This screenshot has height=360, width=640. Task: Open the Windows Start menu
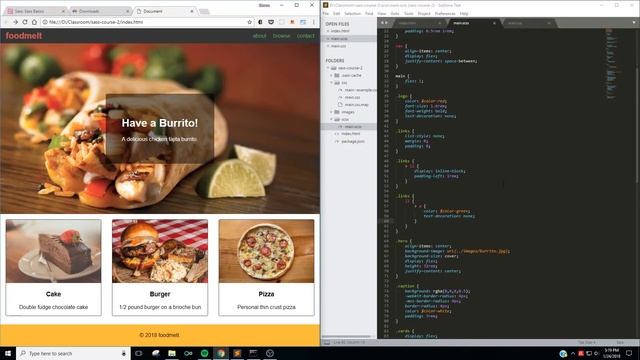(8, 353)
